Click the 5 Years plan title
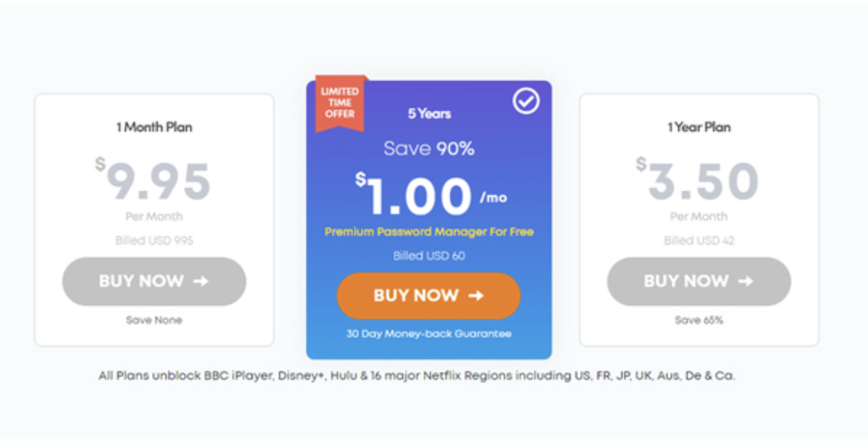The width and height of the screenshot is (868, 439). 429,114
